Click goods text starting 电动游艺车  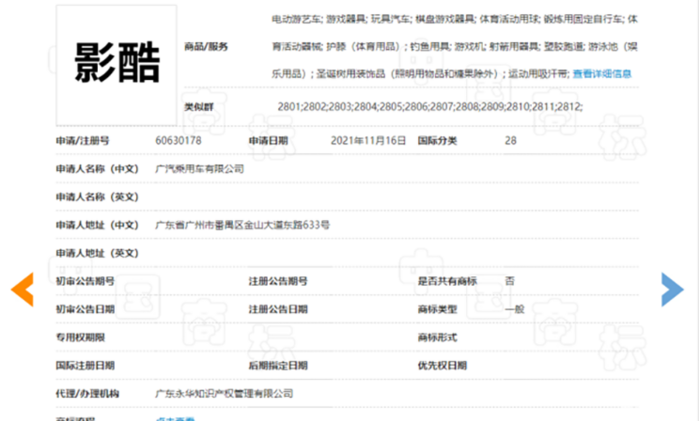pos(455,46)
